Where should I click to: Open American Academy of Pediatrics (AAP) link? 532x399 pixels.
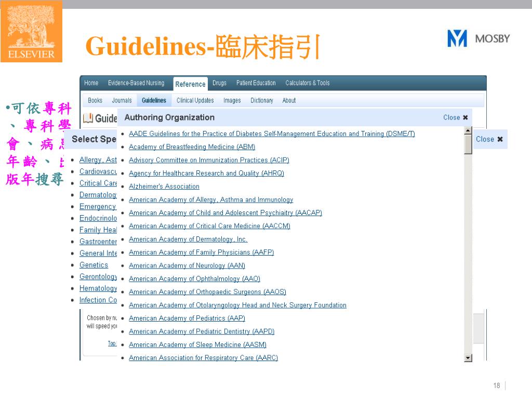187,318
